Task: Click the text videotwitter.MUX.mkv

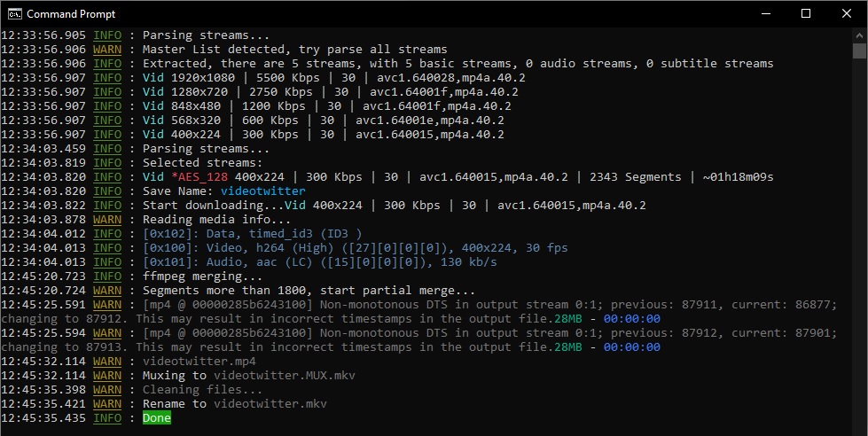Action: [x=285, y=375]
